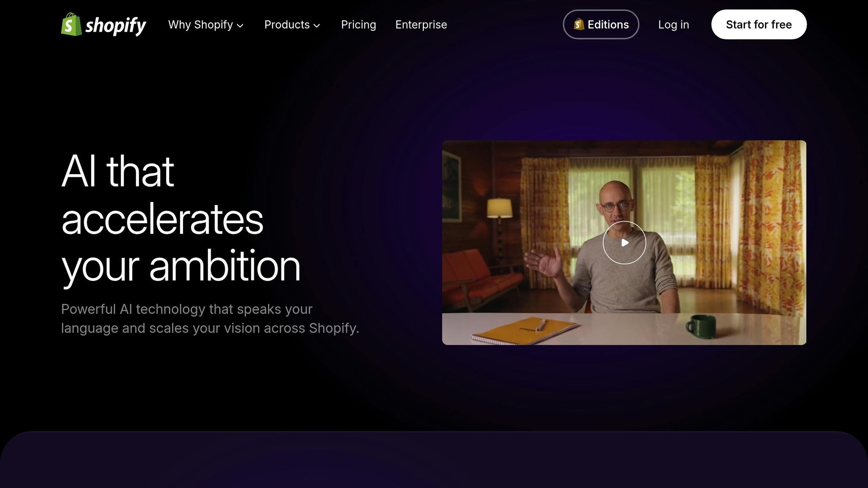Click the Powerful AI technology subtitle text
The width and height of the screenshot is (868, 488).
(x=210, y=319)
